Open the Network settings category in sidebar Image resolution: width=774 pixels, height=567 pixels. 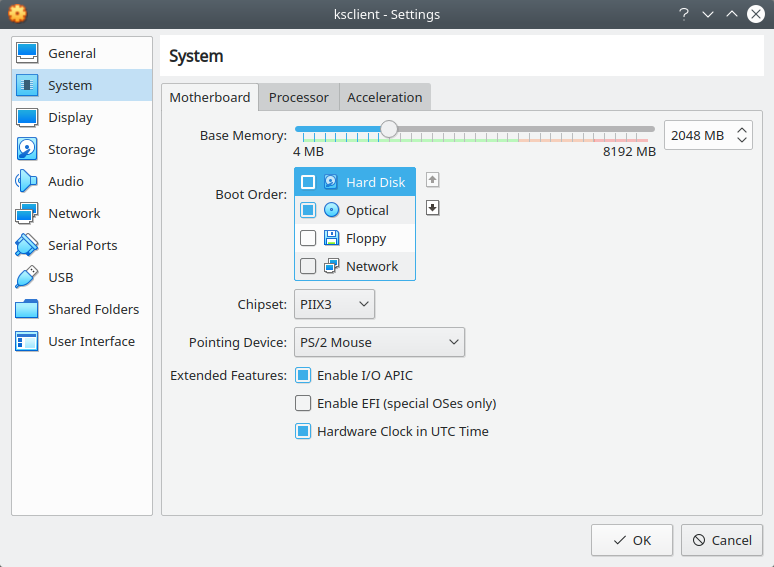[82, 213]
